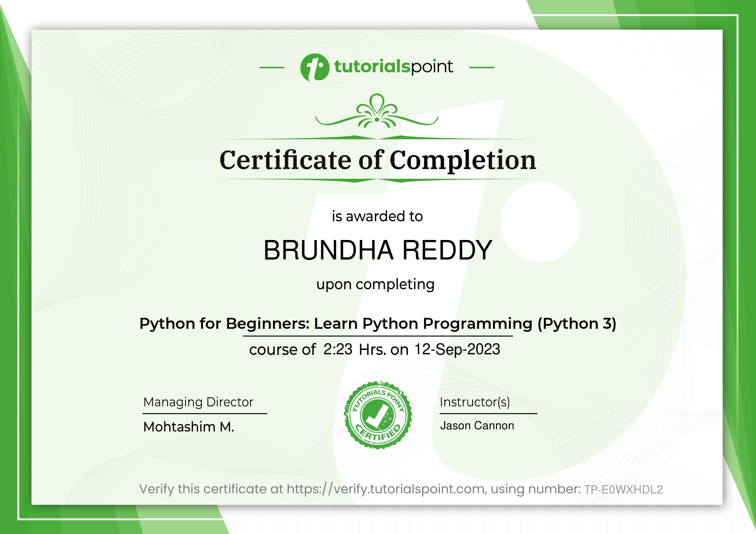Click the 'is awarded to' text

click(377, 216)
